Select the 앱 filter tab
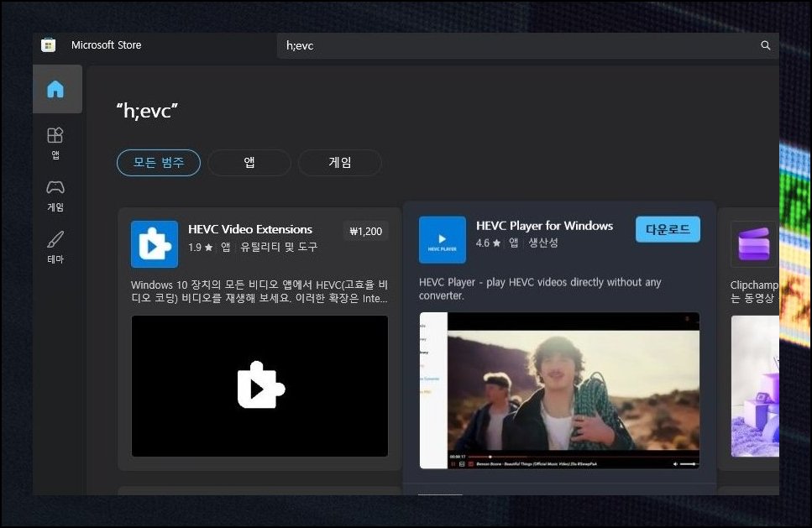The width and height of the screenshot is (812, 528). 249,163
